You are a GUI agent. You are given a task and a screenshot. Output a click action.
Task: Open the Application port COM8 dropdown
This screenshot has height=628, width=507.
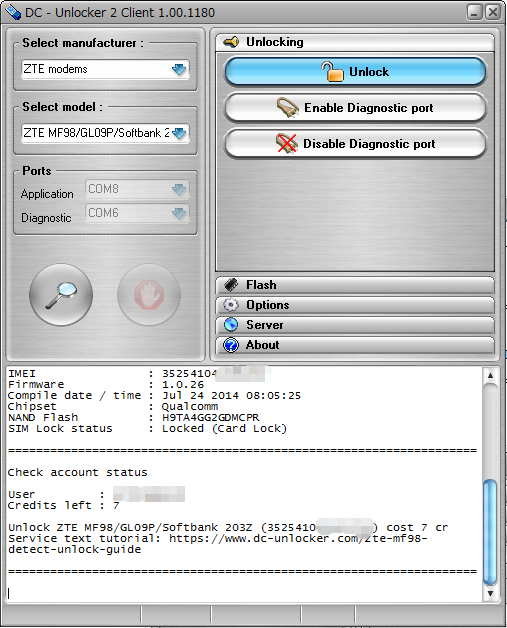point(137,189)
